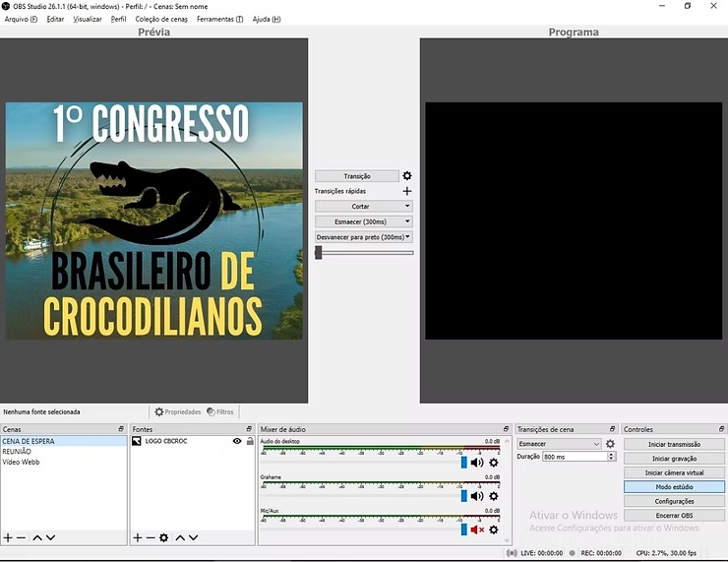
Task: Open the Coleção de cenas menu
Action: pos(161,19)
